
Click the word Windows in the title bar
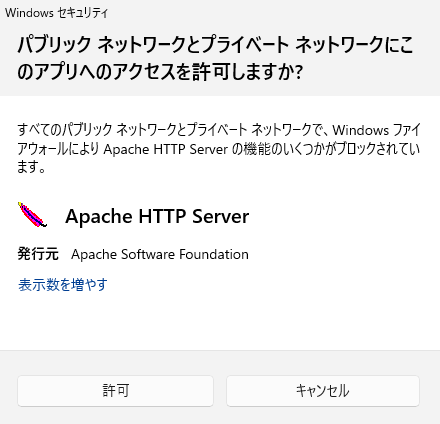point(29,13)
